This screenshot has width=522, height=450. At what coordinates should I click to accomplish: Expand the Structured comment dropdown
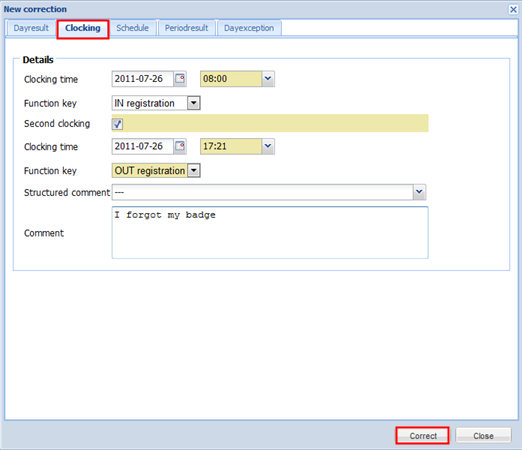tap(419, 192)
